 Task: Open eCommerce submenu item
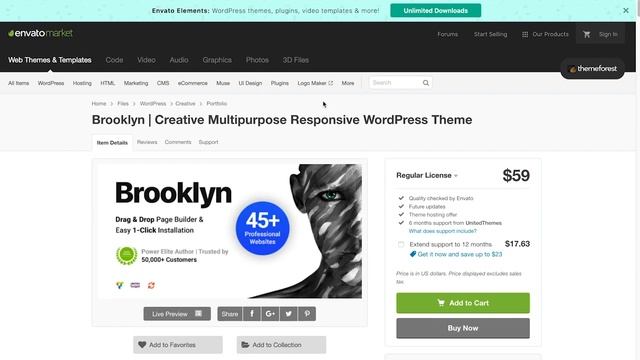tap(193, 83)
